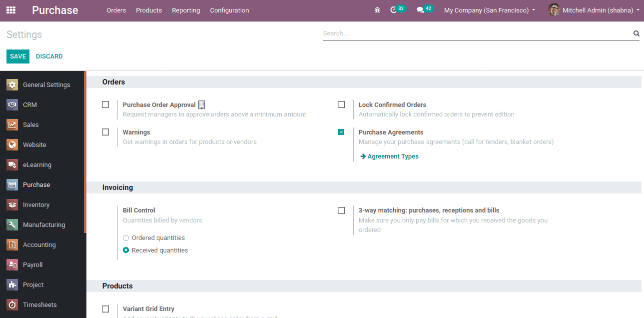Click the DISCARD button
The image size is (644, 318).
(49, 56)
